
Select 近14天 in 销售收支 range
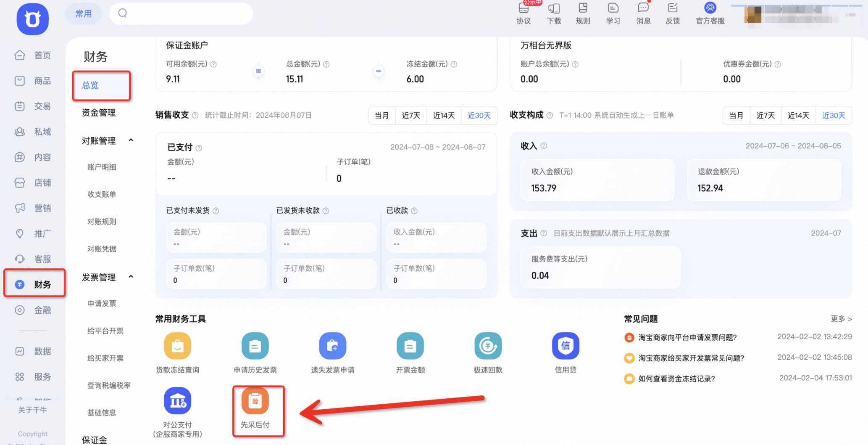tap(444, 115)
